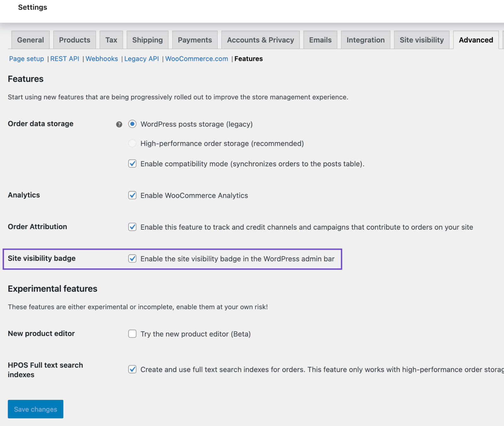
Task: Switch to the General tab
Action: [30, 40]
